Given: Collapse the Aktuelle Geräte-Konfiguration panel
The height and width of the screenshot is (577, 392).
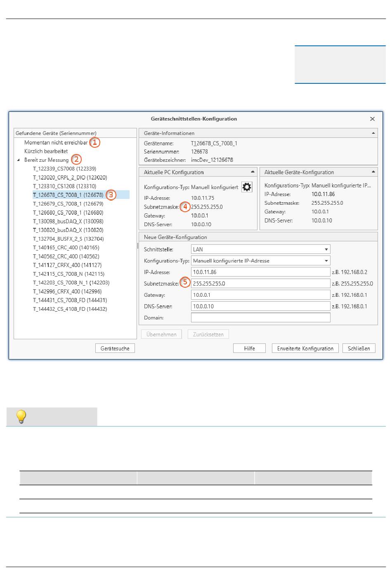Looking at the screenshot, I should click(373, 172).
